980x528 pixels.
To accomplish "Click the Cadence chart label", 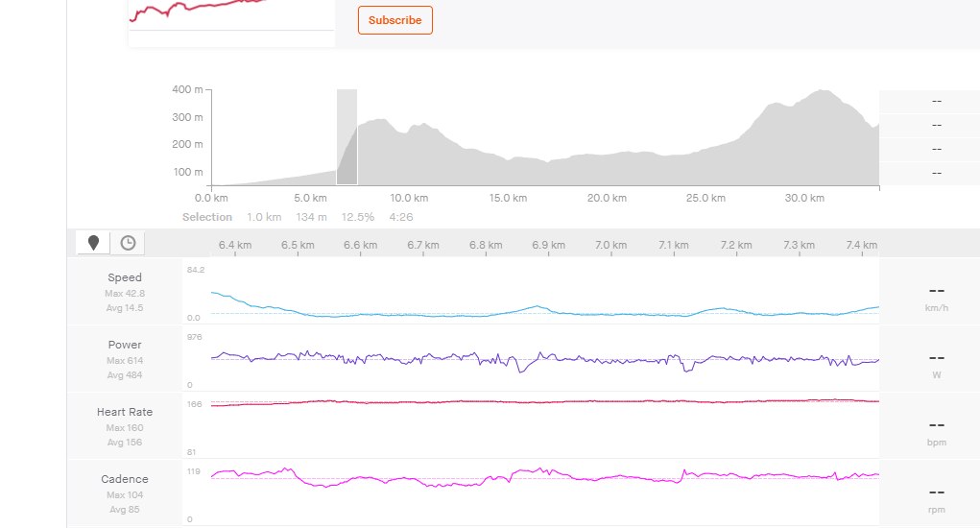I will click(125, 479).
